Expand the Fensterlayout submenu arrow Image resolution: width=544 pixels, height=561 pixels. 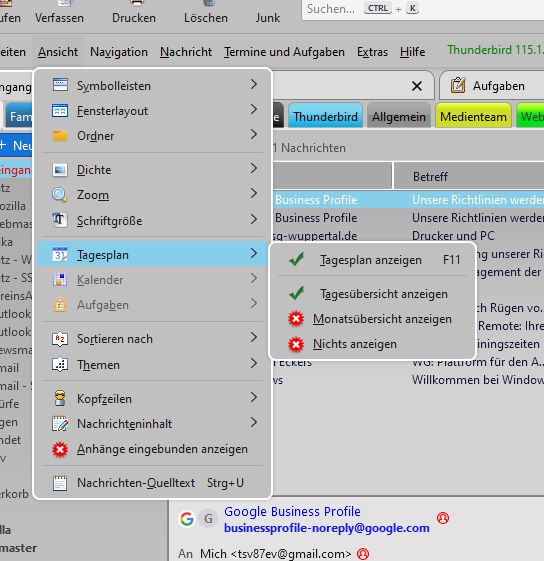point(254,109)
